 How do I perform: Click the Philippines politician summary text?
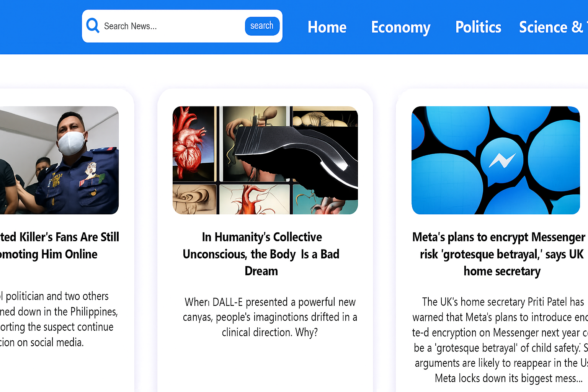click(57, 319)
